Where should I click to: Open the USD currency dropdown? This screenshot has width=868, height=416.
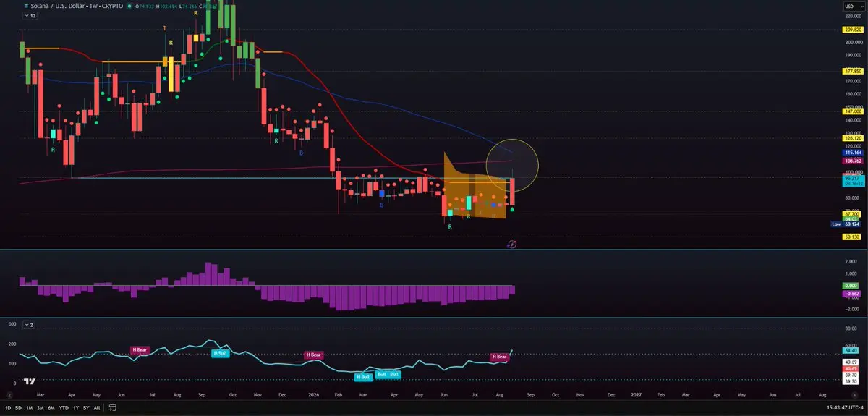coord(853,6)
